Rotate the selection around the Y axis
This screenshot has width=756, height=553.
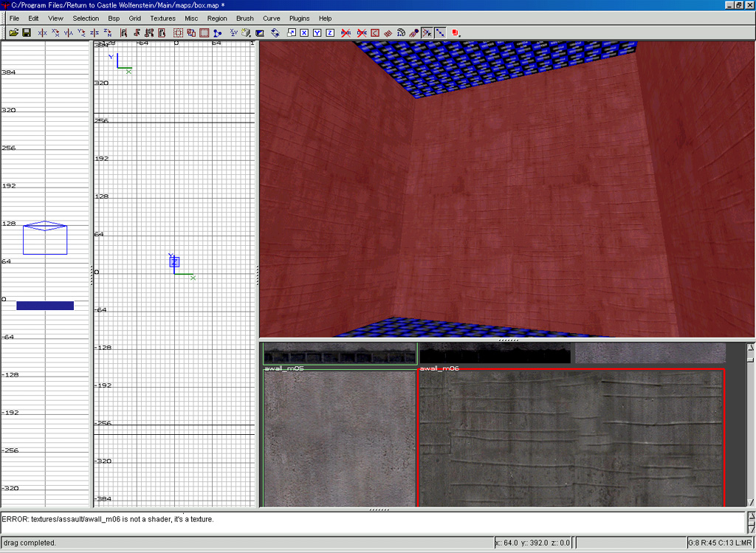pos(81,32)
